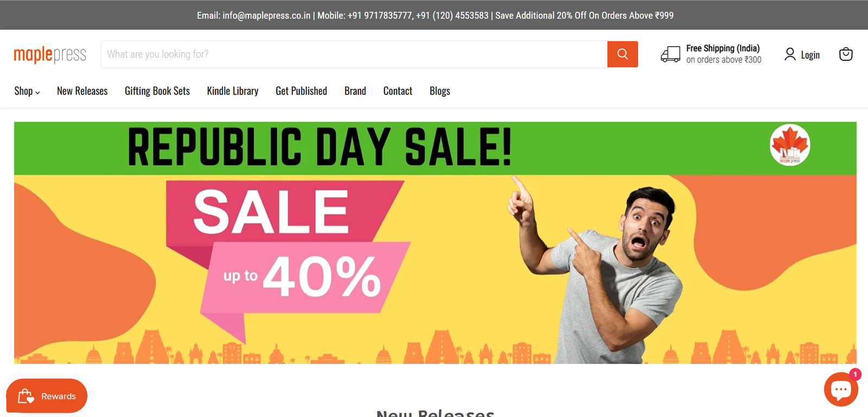Select the Get Published menu item
Image resolution: width=868 pixels, height=417 pixels.
[x=302, y=91]
